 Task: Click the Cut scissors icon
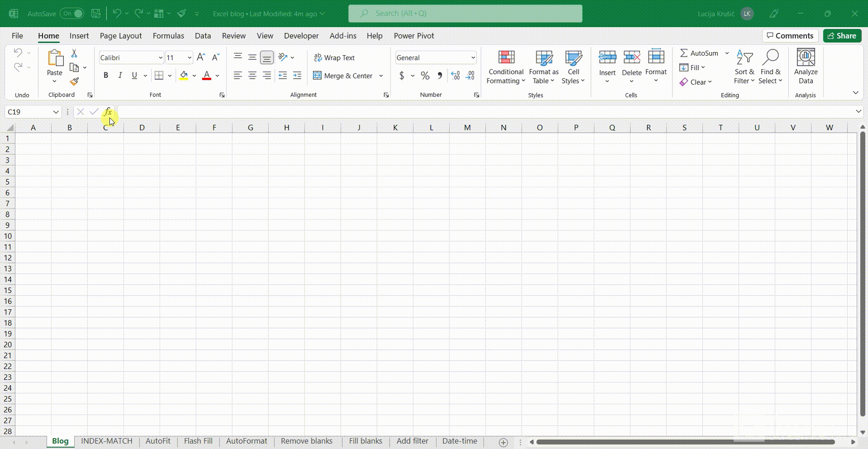74,53
